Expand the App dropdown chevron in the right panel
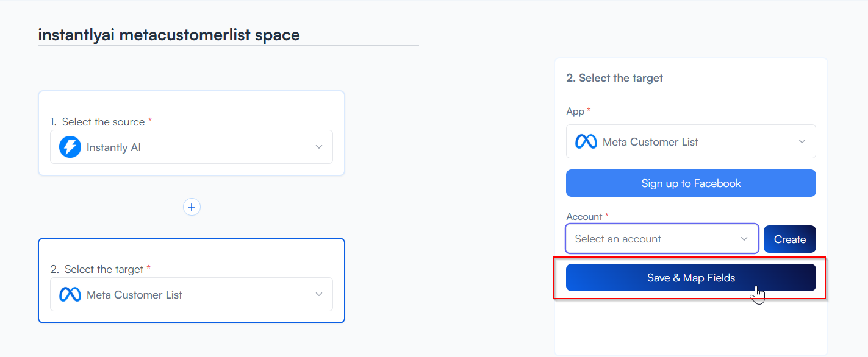The width and height of the screenshot is (868, 357). pyautogui.click(x=802, y=141)
